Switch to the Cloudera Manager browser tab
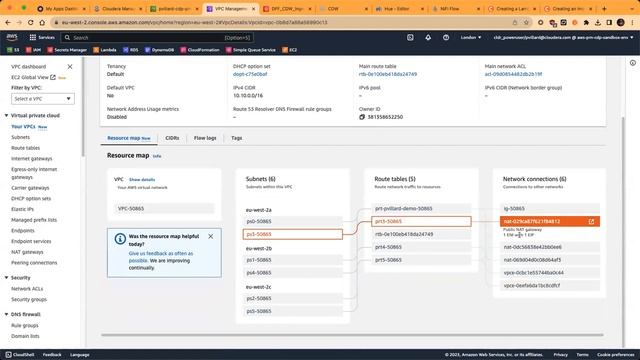 [x=118, y=9]
